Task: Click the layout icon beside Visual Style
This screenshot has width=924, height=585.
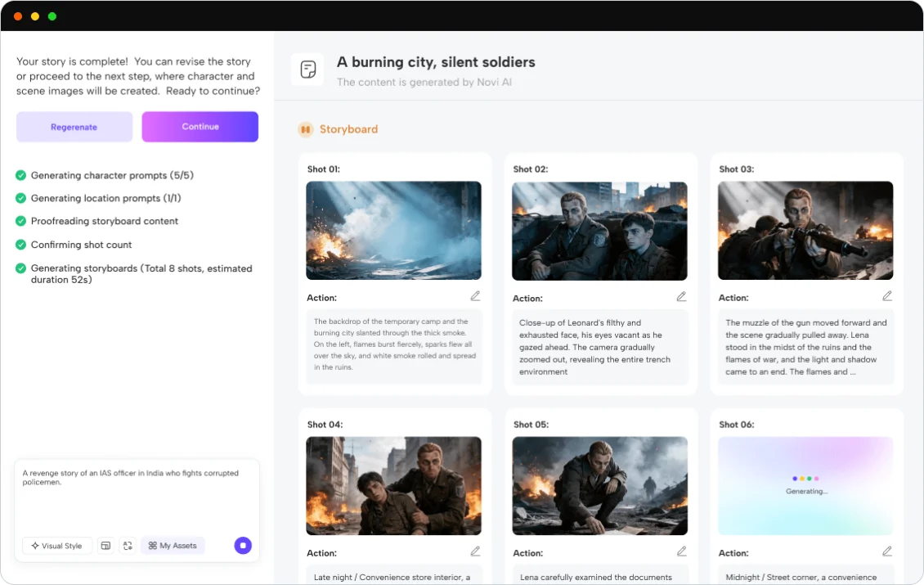Action: 105,546
